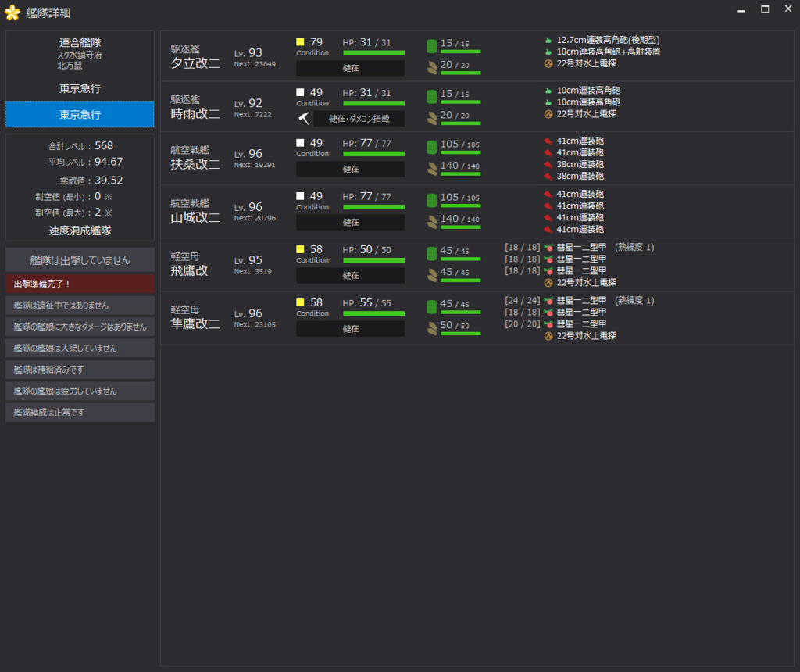Click the Lv. 95 level of 飛鷹改
800x672 pixels.
248,260
